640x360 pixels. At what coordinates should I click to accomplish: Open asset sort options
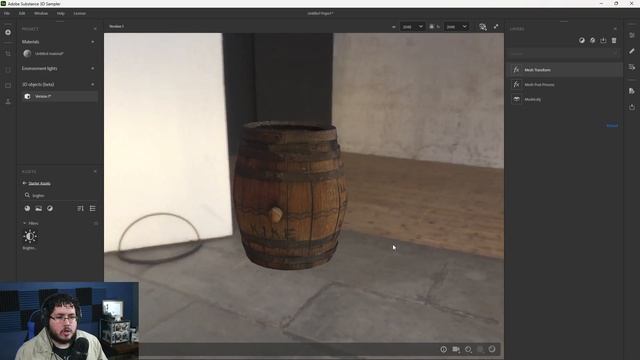(x=80, y=209)
